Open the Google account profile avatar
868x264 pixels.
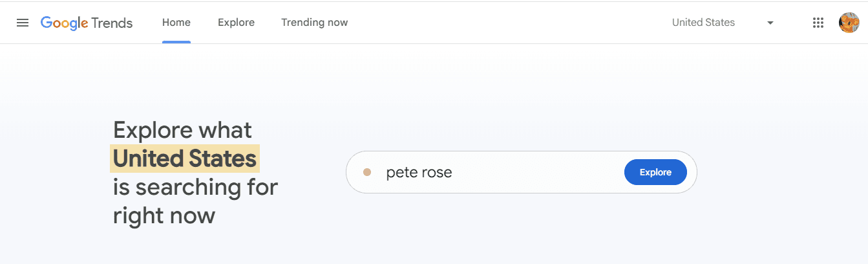849,23
